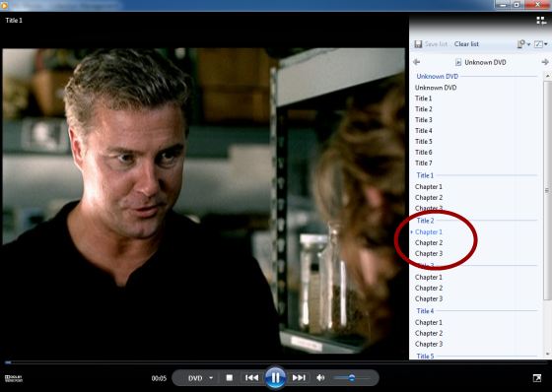Open the DVD menu button

tap(195, 378)
